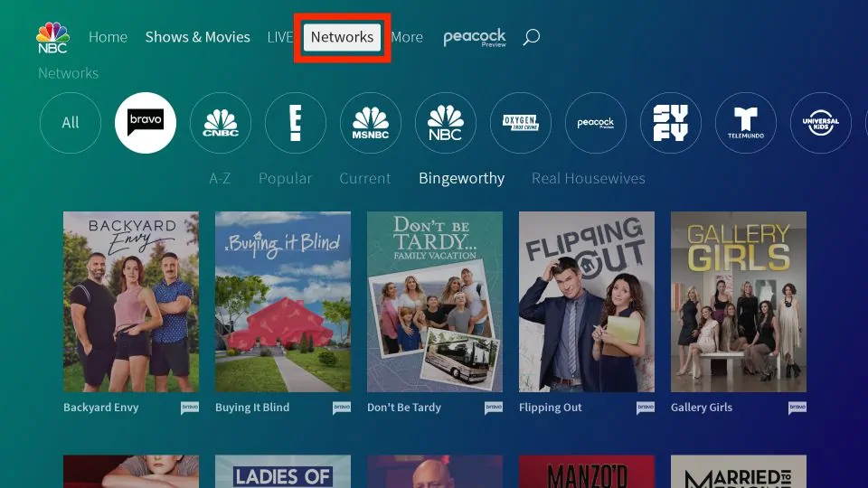Switch to the Current tab
This screenshot has height=488, width=868.
(x=364, y=178)
